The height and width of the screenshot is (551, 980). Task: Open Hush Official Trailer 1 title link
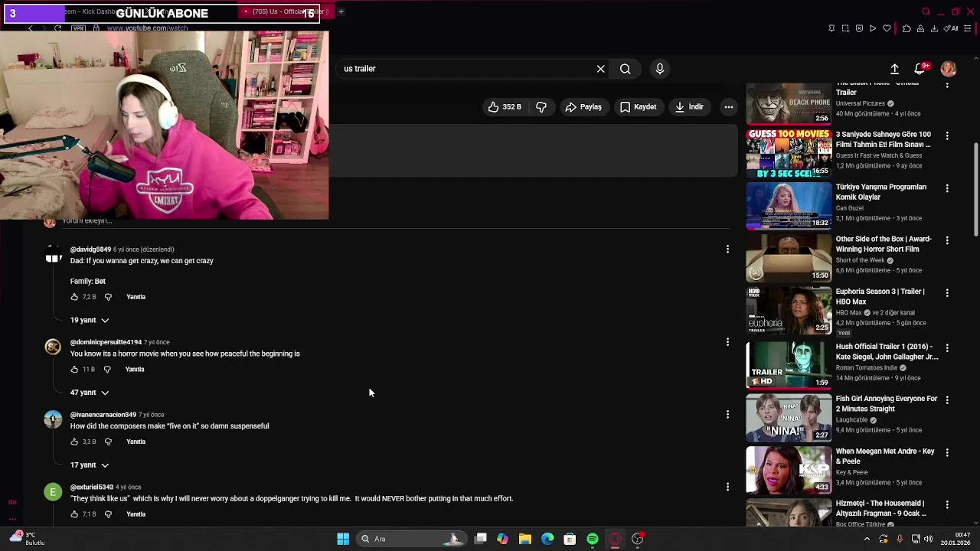[887, 351]
